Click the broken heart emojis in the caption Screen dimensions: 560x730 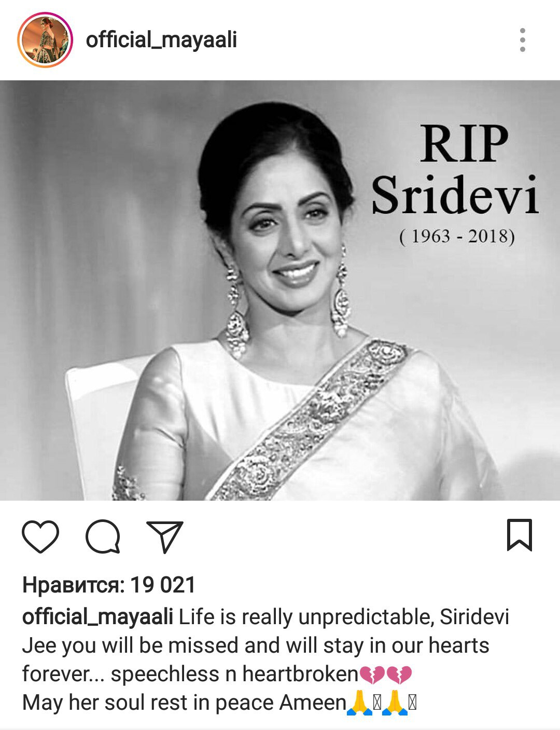(386, 674)
